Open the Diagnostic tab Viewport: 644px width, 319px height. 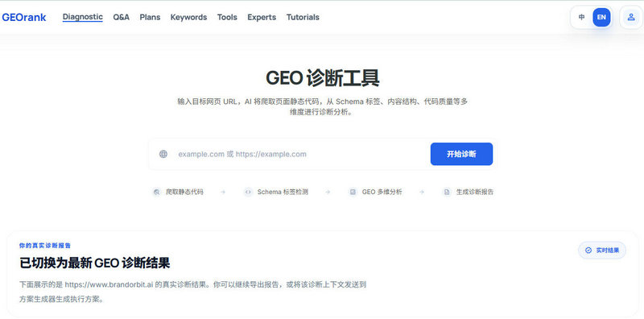[x=83, y=17]
